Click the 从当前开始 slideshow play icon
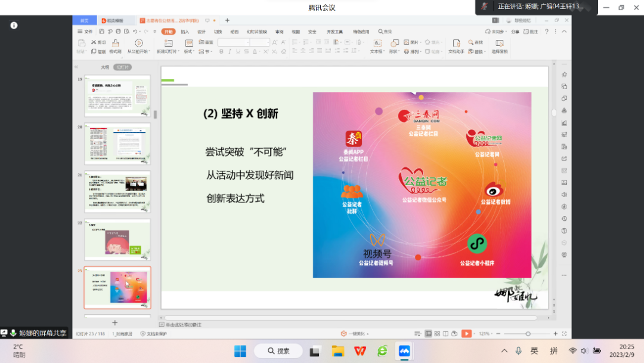The width and height of the screenshot is (644, 363). tap(138, 43)
